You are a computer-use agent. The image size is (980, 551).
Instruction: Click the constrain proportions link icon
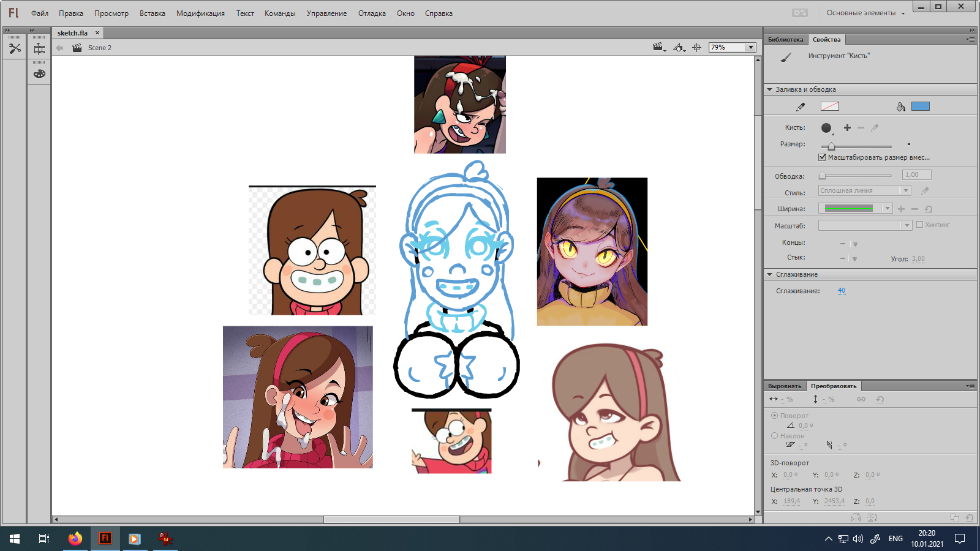pos(861,399)
